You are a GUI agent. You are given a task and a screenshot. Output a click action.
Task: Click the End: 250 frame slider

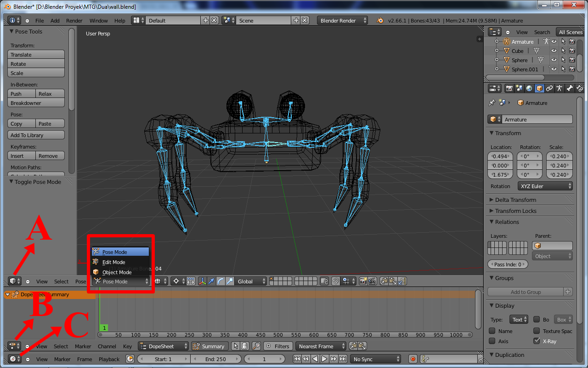tap(216, 359)
